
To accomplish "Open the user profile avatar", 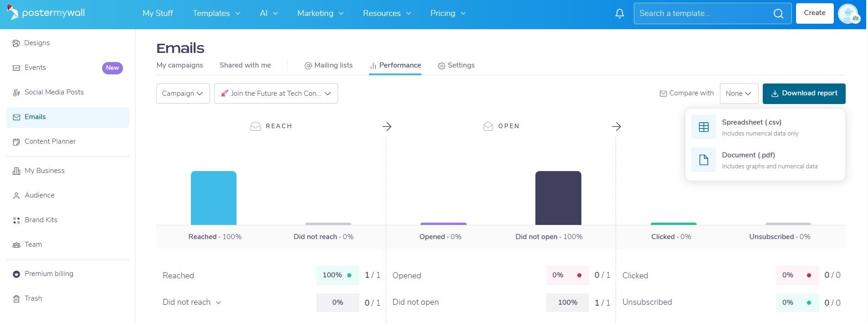I will [848, 14].
